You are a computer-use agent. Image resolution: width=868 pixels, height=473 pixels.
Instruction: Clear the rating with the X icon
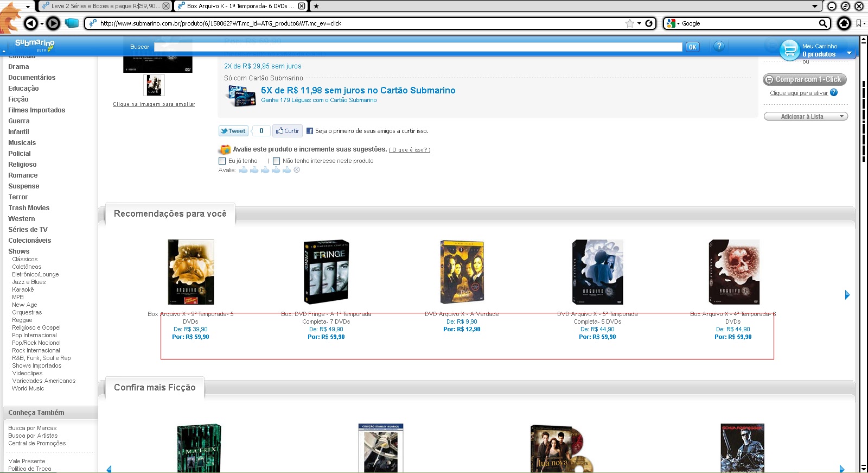tap(297, 170)
